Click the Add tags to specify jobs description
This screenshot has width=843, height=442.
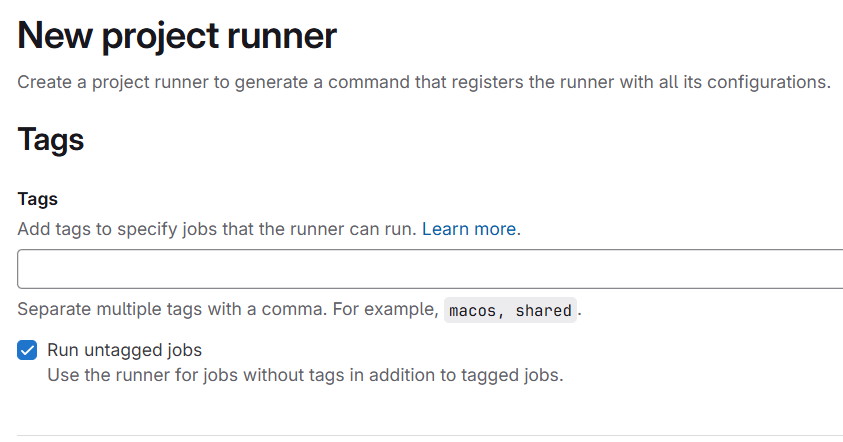click(x=216, y=229)
